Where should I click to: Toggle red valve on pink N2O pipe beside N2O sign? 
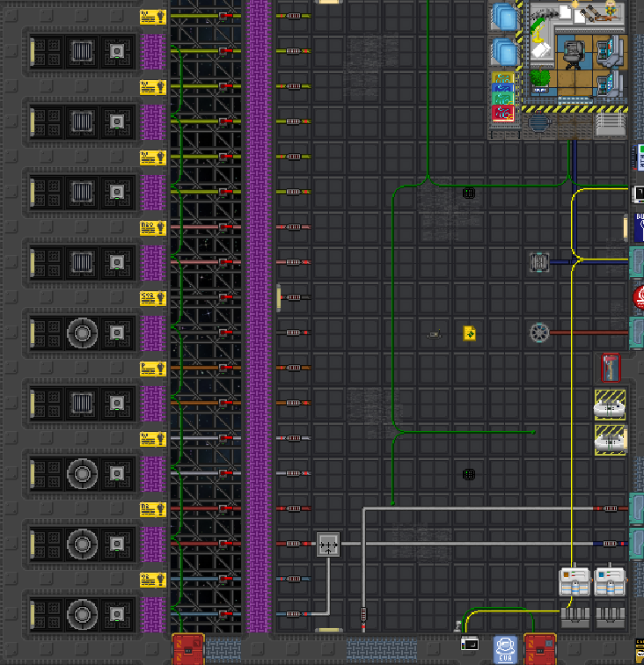(226, 227)
